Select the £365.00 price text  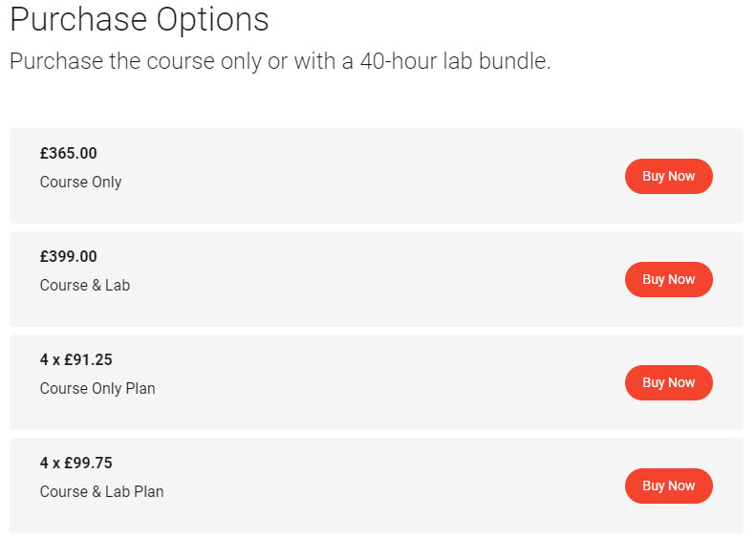[69, 153]
